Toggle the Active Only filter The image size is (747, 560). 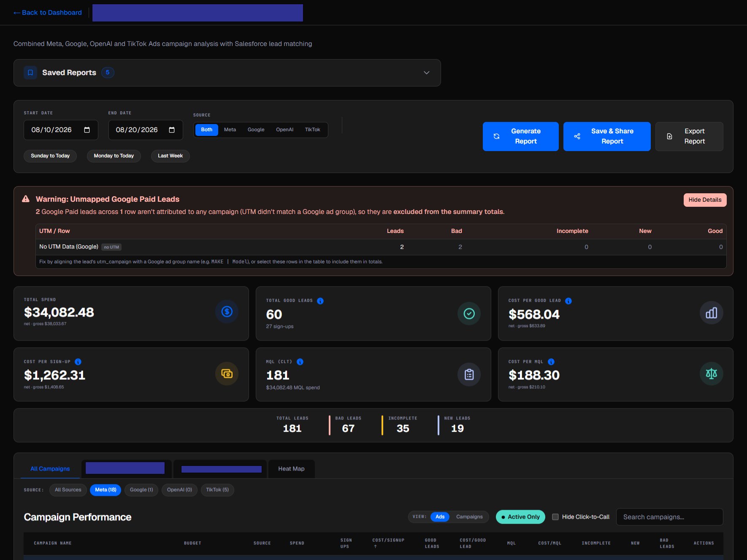(521, 517)
